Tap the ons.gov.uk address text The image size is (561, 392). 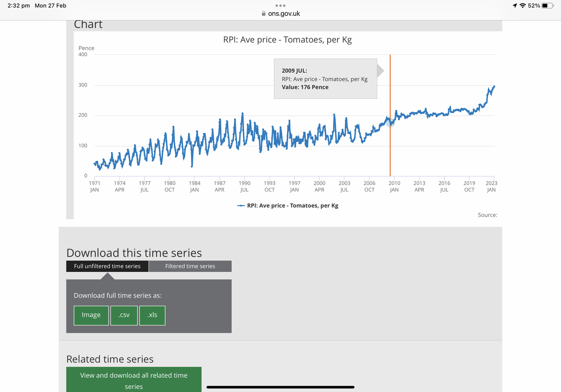[284, 14]
